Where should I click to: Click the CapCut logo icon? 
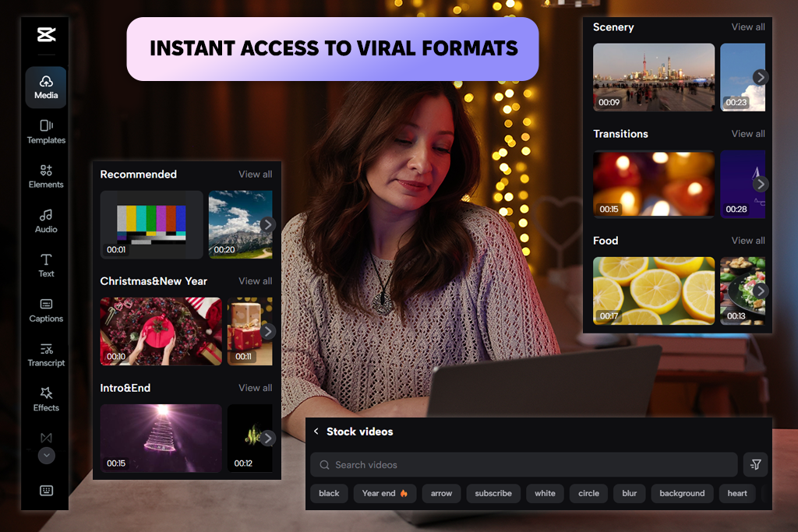(46, 34)
